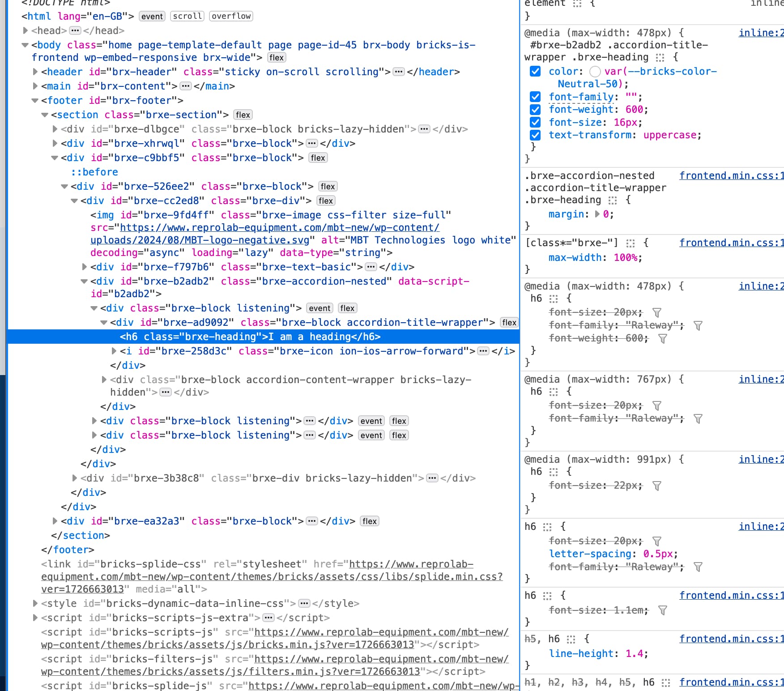The image size is (784, 691).
Task: Uncheck the font-family declaration checkbox
Action: click(x=535, y=97)
